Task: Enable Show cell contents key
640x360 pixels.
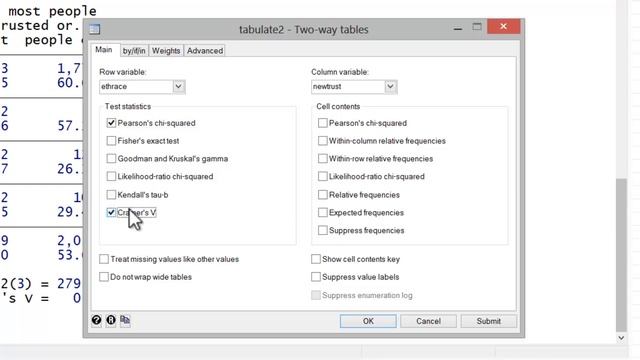Action: [316, 259]
